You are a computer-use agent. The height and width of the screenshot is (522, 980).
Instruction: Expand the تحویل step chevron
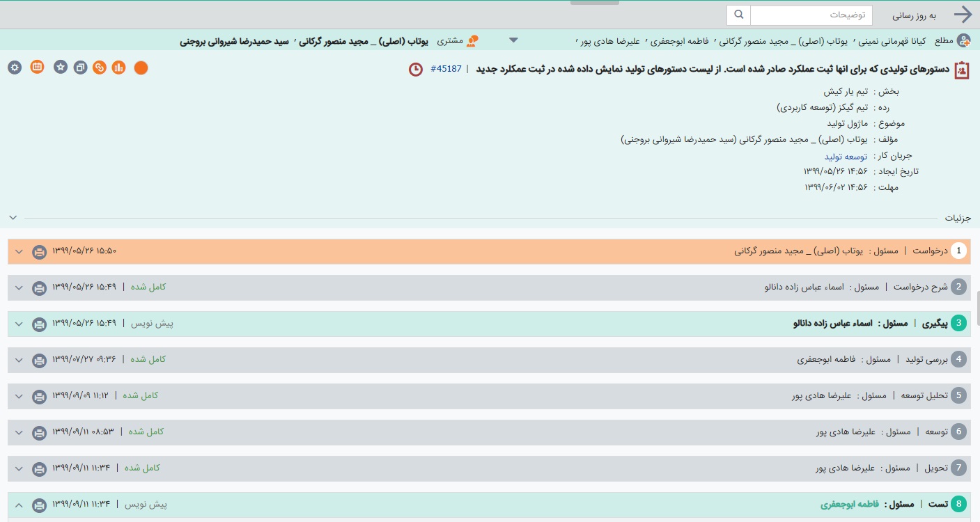[19, 468]
